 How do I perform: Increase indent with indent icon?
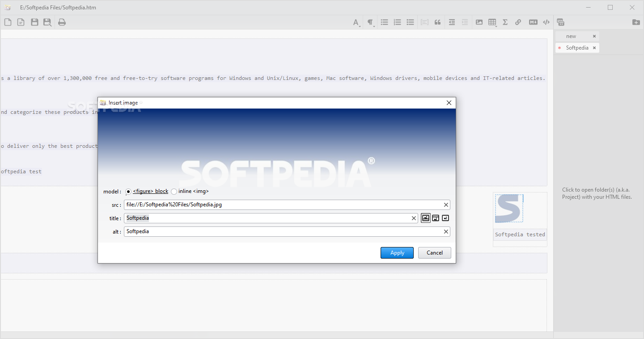(465, 22)
